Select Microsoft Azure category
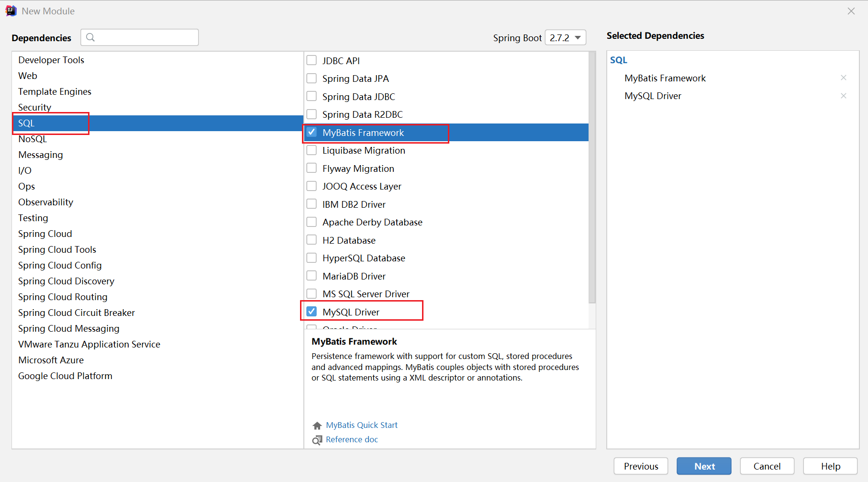This screenshot has width=868, height=482. 157,360
